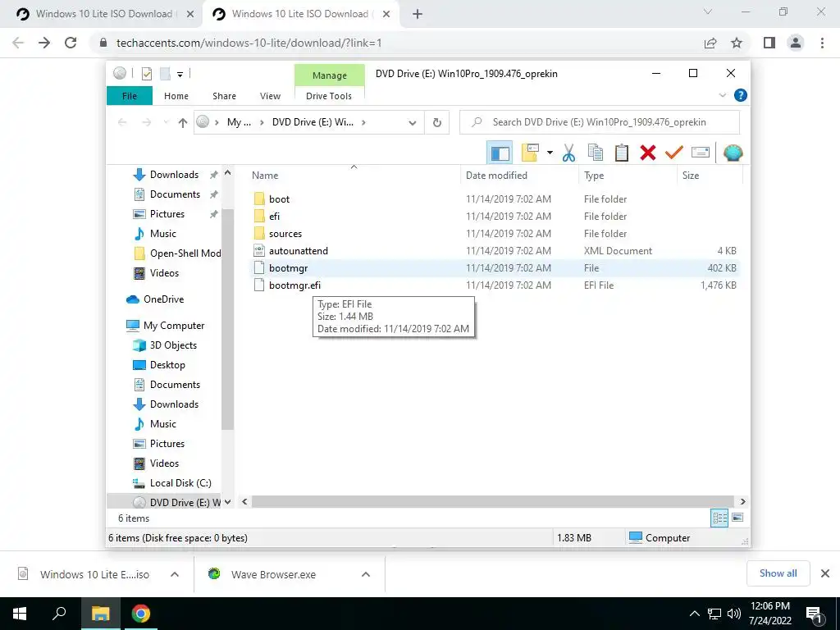Click the Copy icon in Explorer toolbar
The height and width of the screenshot is (630, 840).
tap(596, 153)
